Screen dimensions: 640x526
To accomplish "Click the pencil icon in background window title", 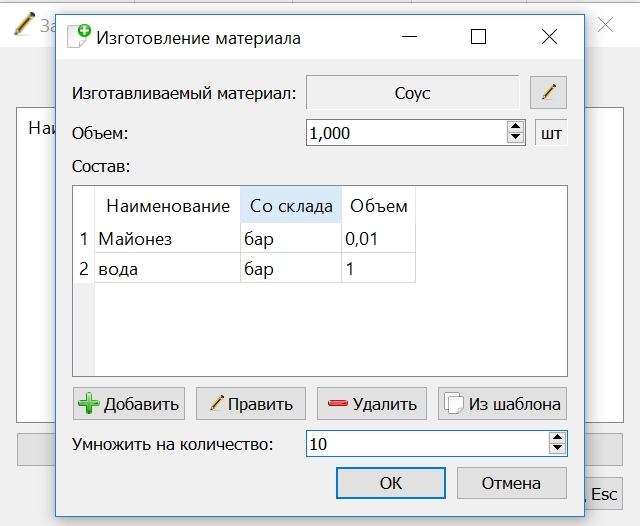I will (x=24, y=24).
